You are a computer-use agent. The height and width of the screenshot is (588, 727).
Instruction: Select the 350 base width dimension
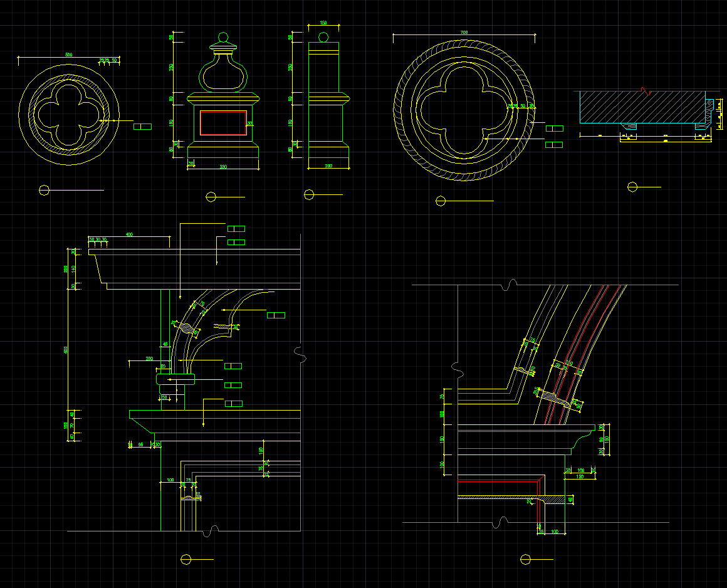[x=223, y=167]
